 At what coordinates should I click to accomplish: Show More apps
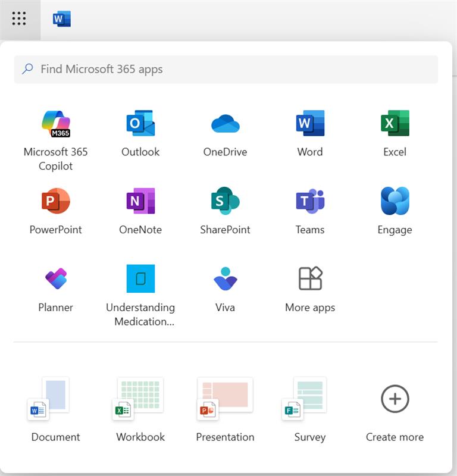coord(310,289)
